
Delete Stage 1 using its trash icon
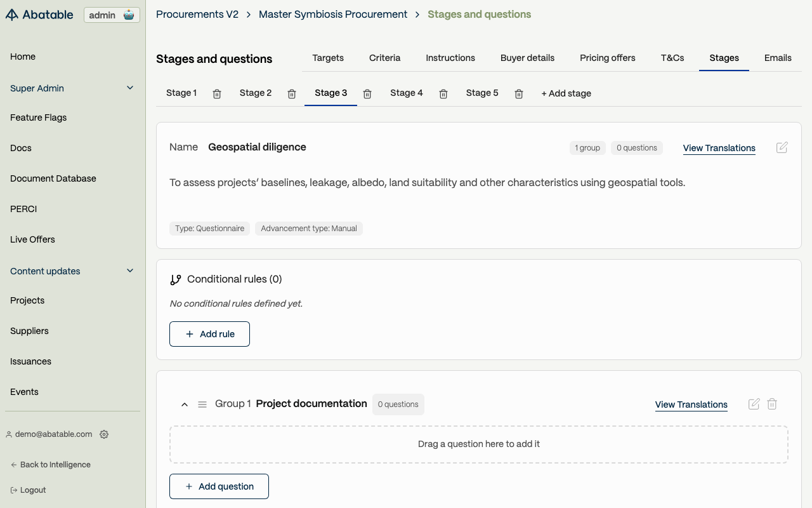pos(217,94)
